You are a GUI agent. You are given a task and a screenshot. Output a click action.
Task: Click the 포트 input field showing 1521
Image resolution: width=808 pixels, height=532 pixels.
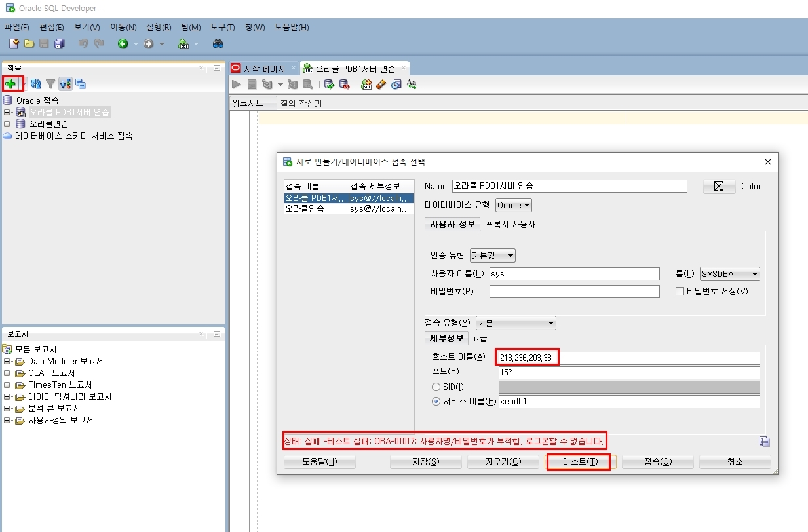[629, 372]
